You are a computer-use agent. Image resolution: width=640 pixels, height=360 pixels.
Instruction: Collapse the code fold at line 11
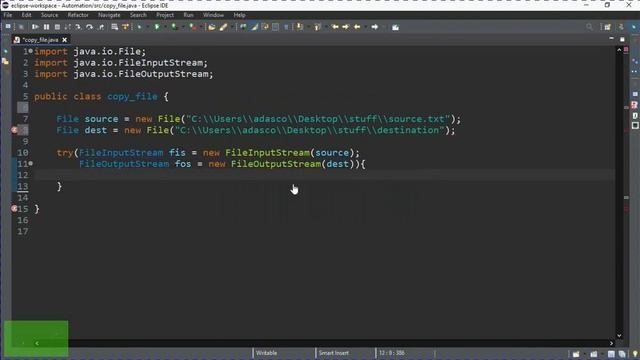(x=31, y=163)
